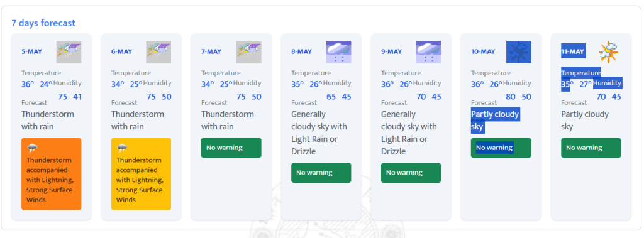Viewport: 644px width, 238px height.
Task: Click the 7-MAY thunderstorm weather icon
Action: coord(249,51)
